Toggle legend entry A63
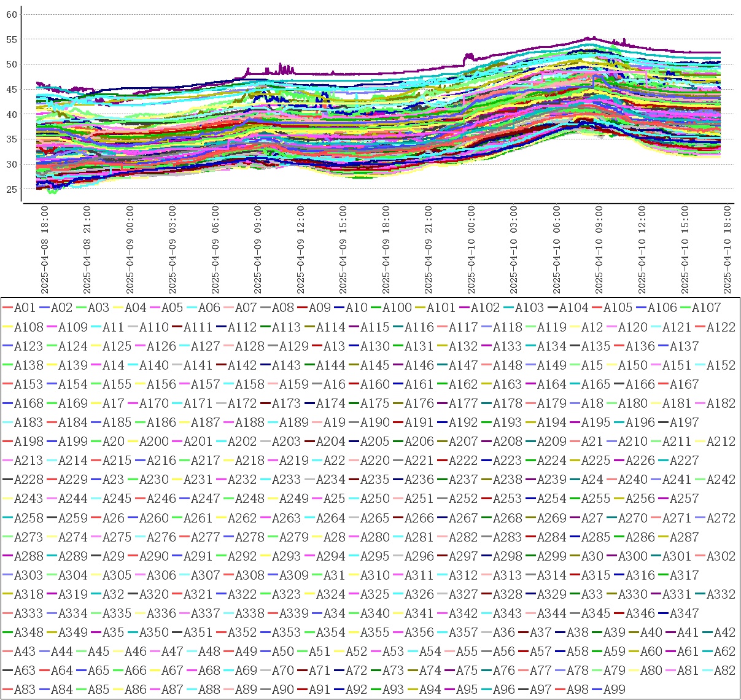The image size is (741, 700). pos(25,671)
